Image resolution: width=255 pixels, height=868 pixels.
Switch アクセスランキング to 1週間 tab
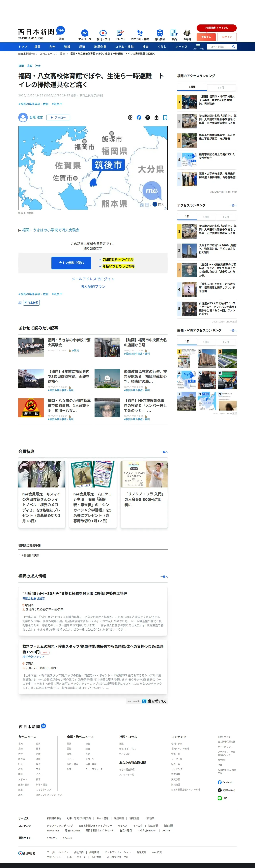pos(206,217)
